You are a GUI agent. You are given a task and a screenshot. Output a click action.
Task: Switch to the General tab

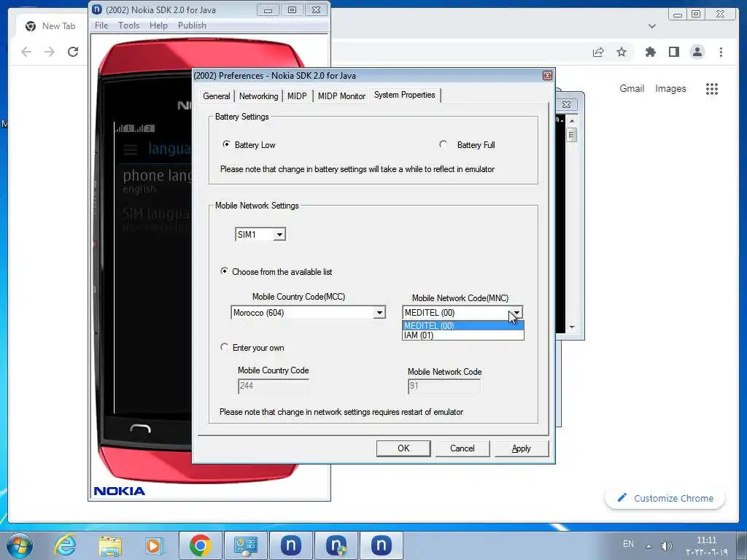(216, 96)
